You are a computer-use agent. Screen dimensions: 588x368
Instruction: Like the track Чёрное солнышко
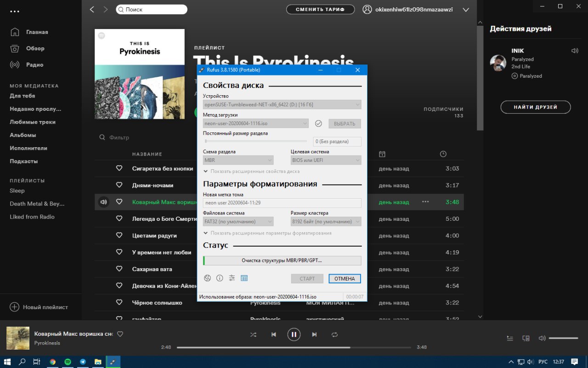(x=119, y=302)
